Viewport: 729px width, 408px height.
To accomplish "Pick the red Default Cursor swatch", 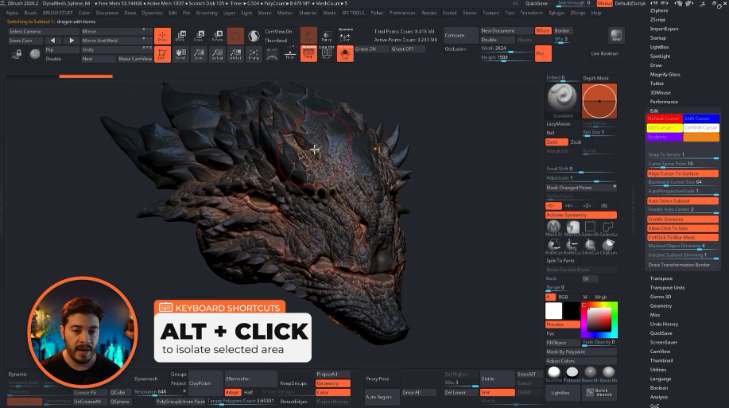I will click(664, 118).
